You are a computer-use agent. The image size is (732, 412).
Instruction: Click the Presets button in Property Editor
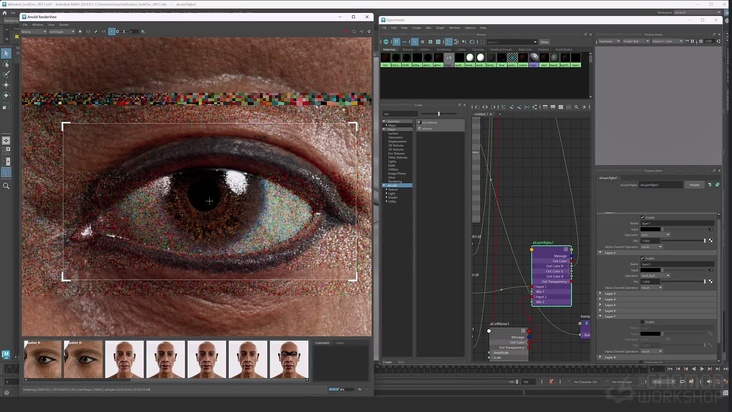click(695, 185)
